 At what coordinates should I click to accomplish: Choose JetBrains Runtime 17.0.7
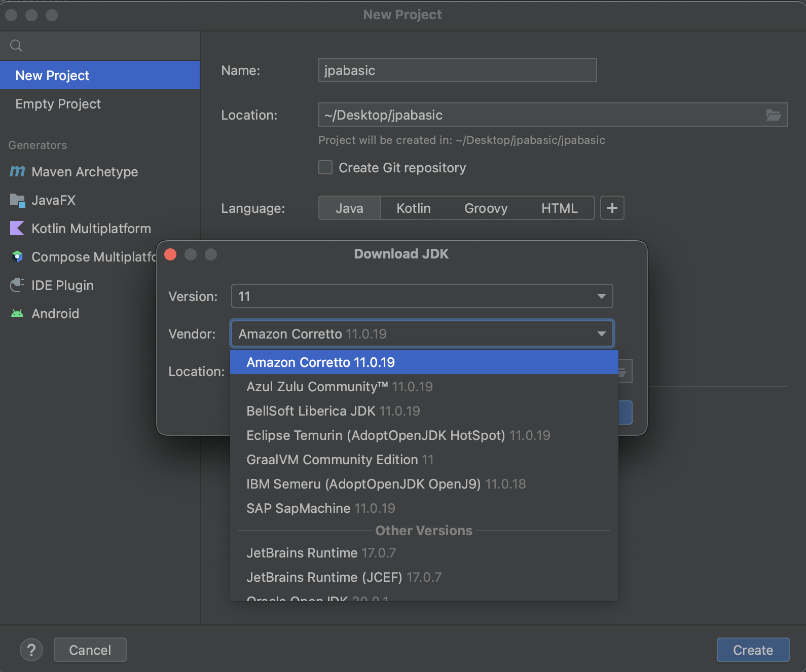424,553
